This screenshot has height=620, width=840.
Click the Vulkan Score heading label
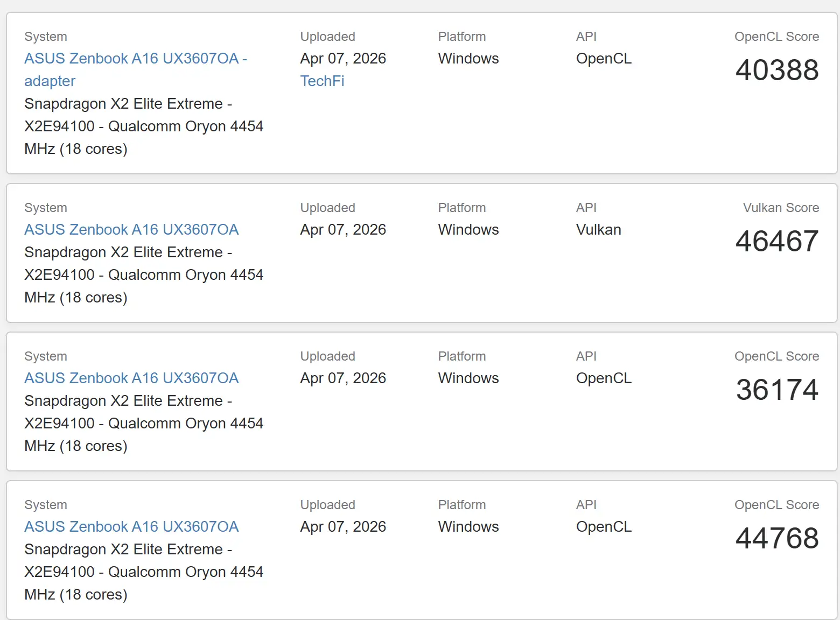(781, 208)
